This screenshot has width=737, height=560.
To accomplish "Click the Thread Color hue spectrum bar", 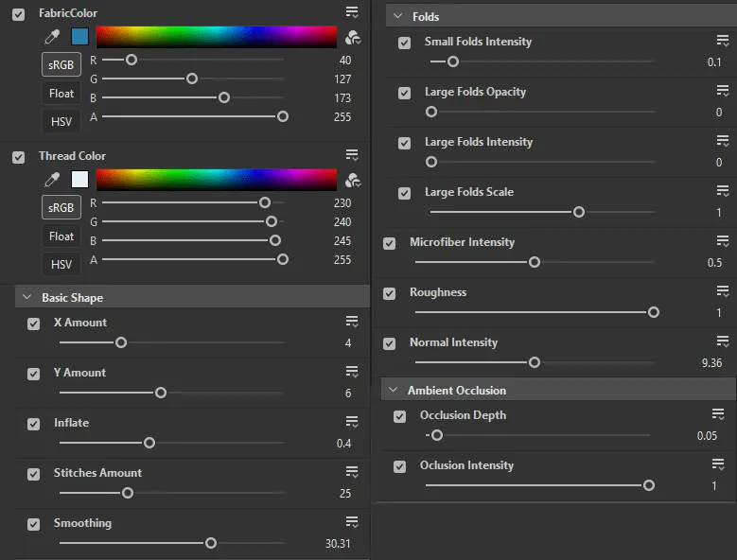I will [216, 180].
